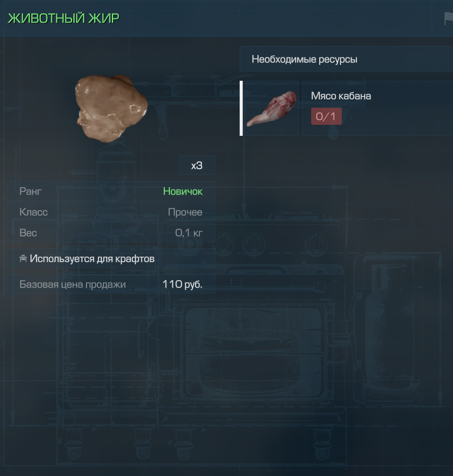Click the white selection bar beside boar meat
453x476 pixels.
click(x=241, y=108)
